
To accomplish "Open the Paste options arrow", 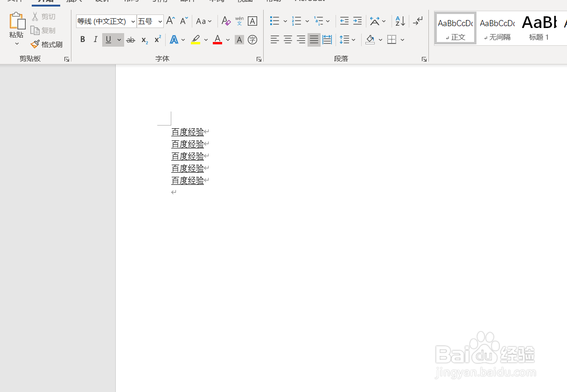I will [17, 44].
